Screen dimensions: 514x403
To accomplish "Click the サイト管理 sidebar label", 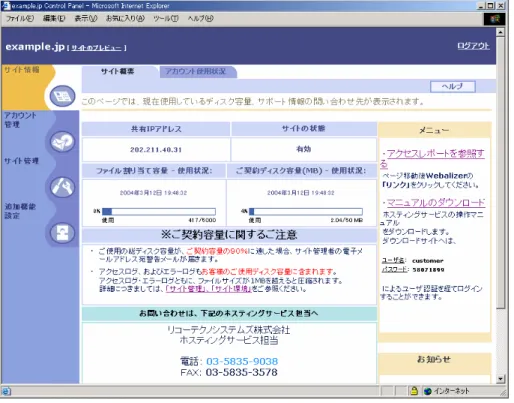I will click(x=21, y=161).
